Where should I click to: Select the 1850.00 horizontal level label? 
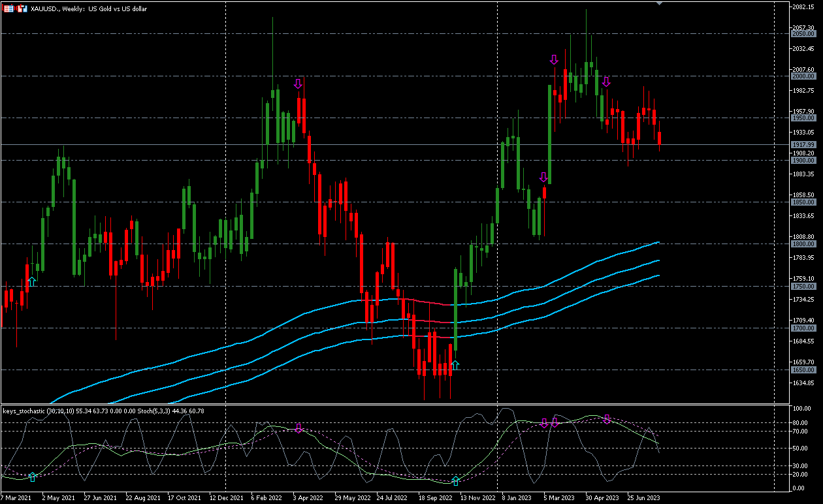click(x=803, y=202)
